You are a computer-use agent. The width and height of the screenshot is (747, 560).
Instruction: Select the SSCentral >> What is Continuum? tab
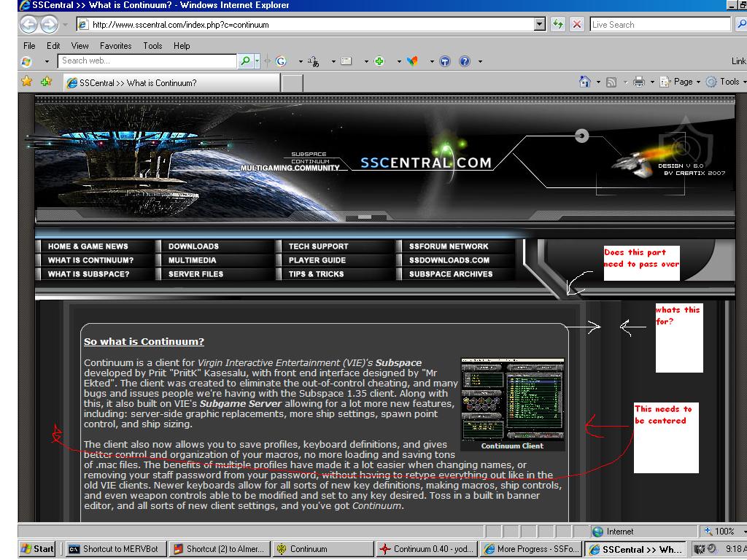click(171, 83)
